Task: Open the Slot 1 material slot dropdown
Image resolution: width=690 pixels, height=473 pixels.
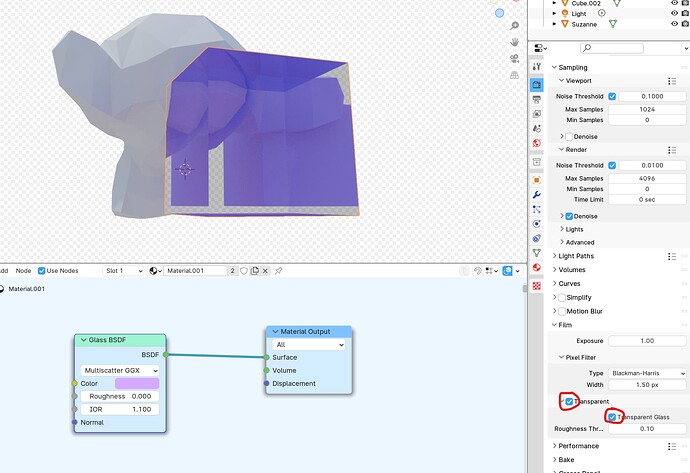Action: pyautogui.click(x=124, y=271)
